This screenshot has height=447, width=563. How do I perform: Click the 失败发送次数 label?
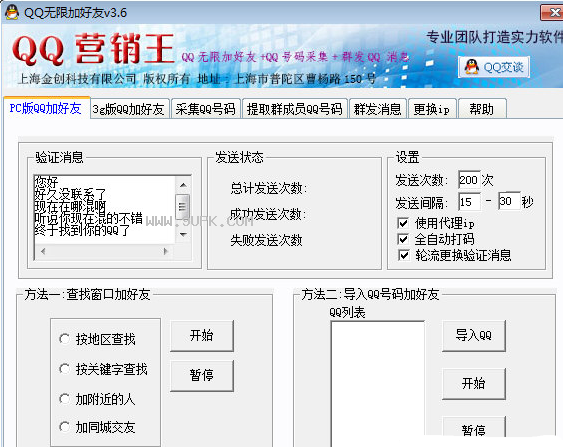(266, 240)
